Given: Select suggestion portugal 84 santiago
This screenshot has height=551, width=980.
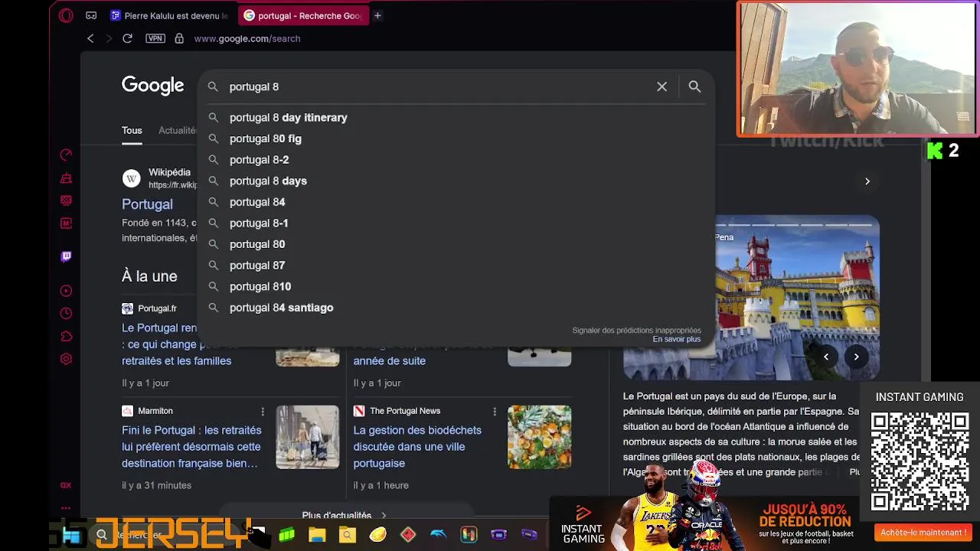Looking at the screenshot, I should 456,308.
